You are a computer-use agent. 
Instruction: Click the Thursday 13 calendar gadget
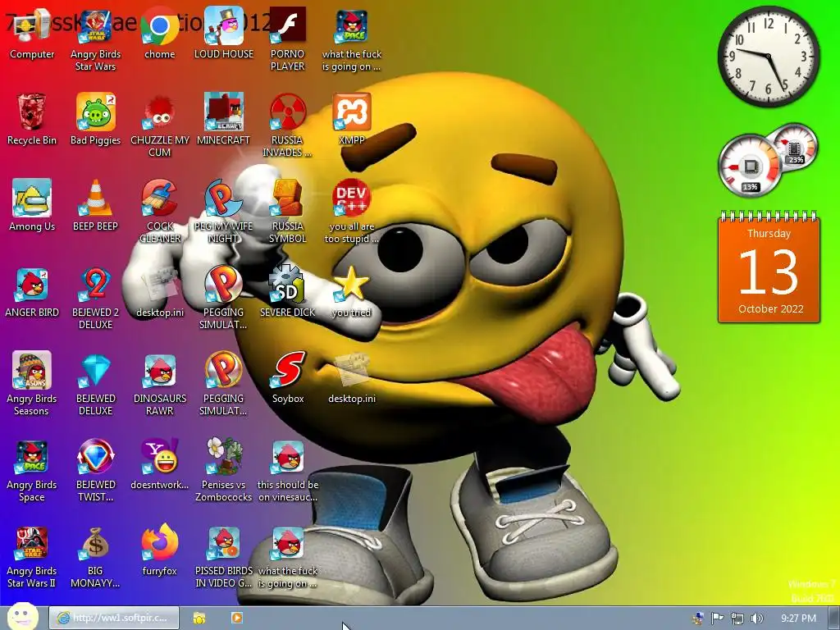769,268
